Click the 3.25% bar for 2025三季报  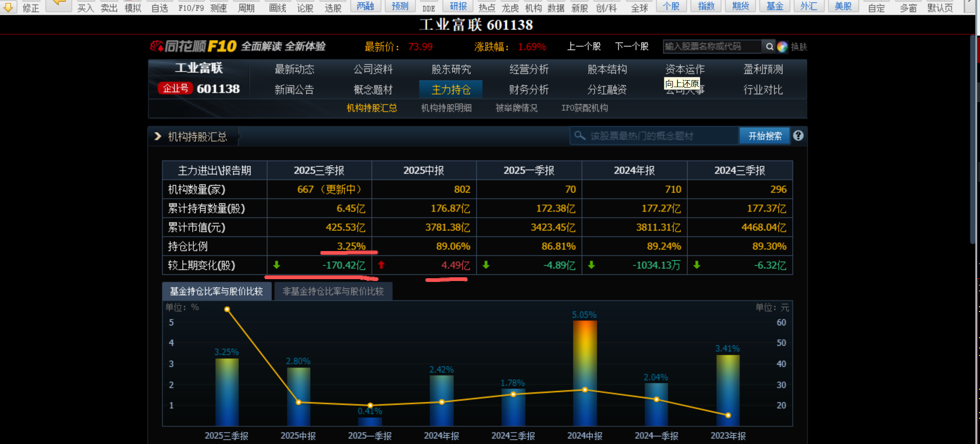227,392
